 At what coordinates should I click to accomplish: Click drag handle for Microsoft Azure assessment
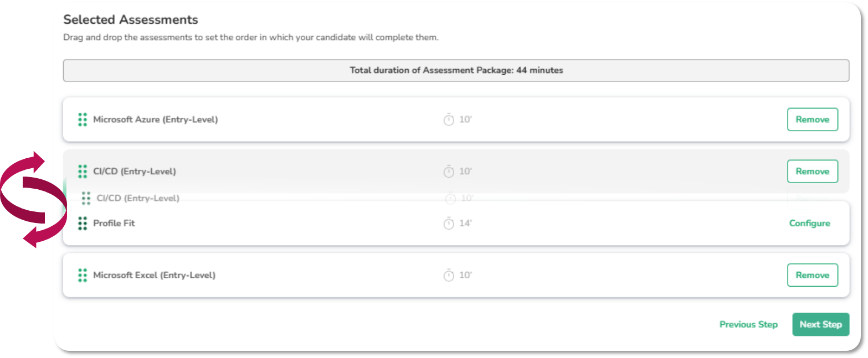coord(83,120)
